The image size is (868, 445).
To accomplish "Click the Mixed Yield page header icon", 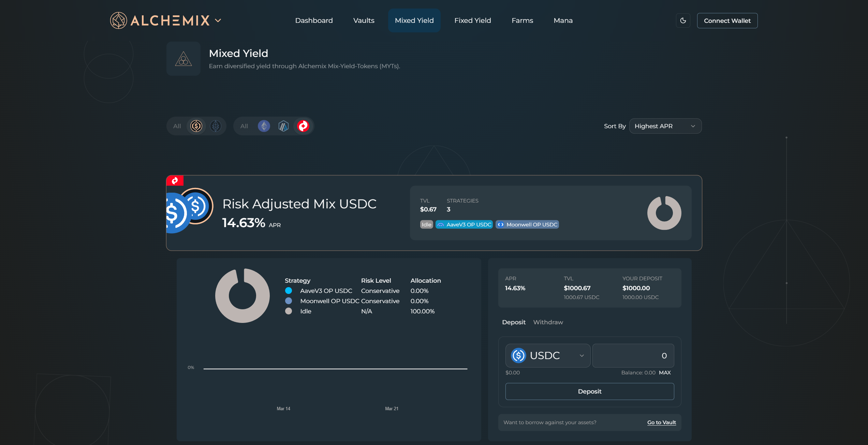I will pyautogui.click(x=183, y=59).
